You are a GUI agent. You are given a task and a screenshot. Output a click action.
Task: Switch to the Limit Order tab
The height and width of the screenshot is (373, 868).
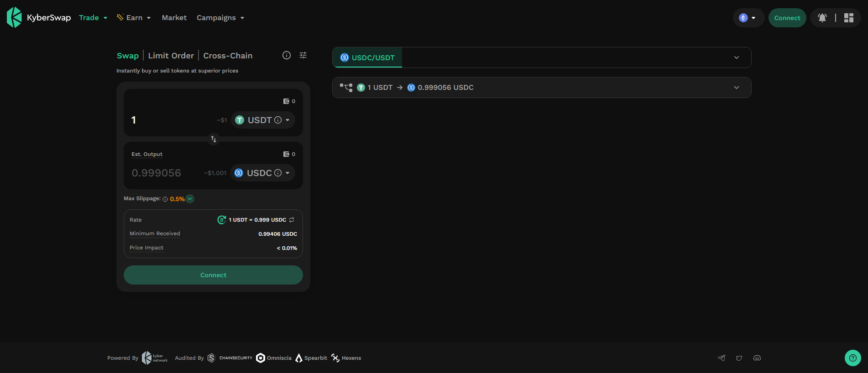pyautogui.click(x=171, y=56)
